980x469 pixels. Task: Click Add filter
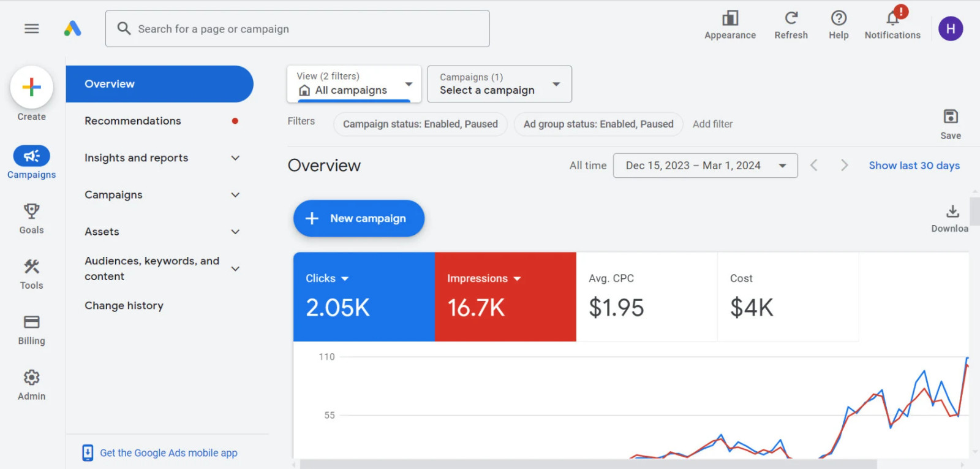[713, 124]
